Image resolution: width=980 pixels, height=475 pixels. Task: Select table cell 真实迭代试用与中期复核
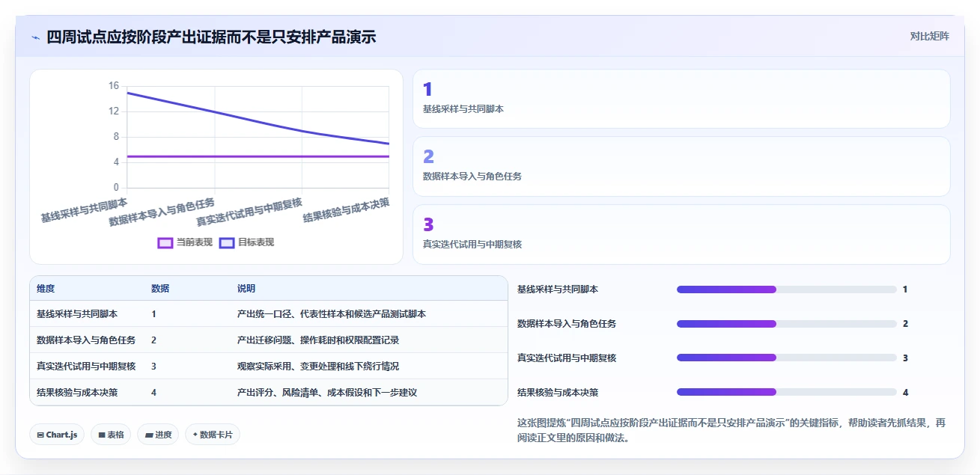tap(86, 367)
